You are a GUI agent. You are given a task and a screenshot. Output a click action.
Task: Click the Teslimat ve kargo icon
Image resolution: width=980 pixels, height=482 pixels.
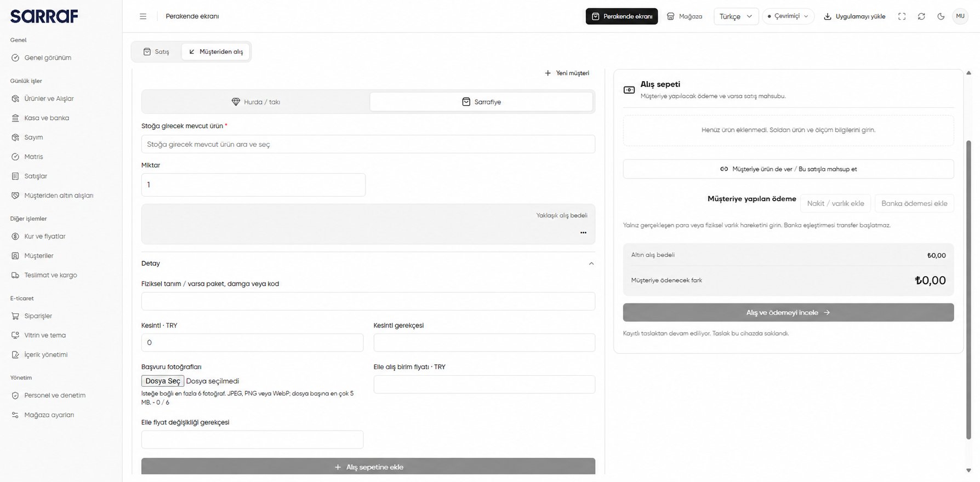coord(15,275)
